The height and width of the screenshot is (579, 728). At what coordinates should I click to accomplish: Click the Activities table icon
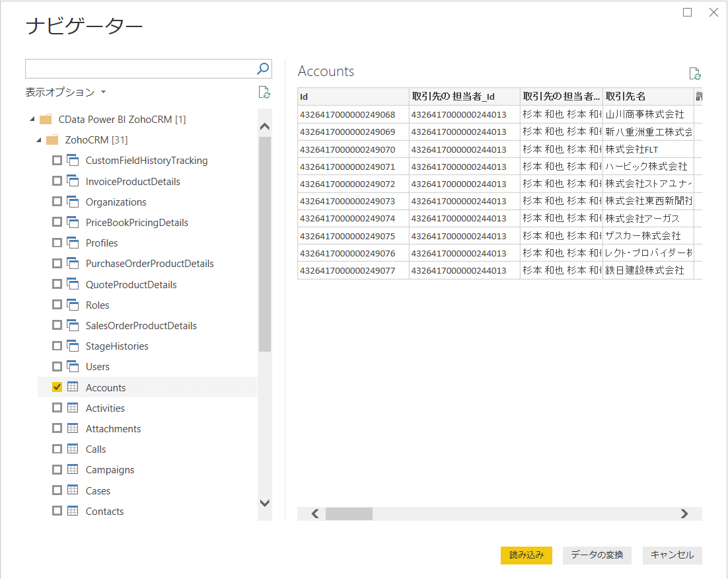click(x=73, y=408)
